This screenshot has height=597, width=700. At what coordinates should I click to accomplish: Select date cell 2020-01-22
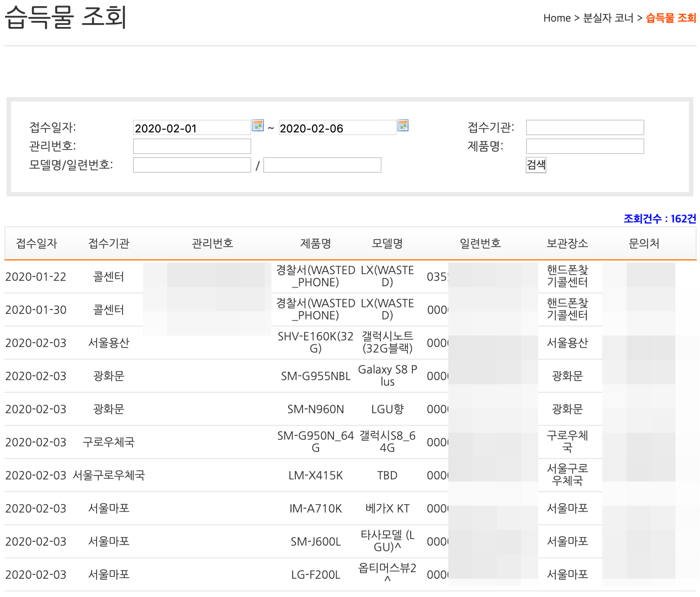point(36,277)
